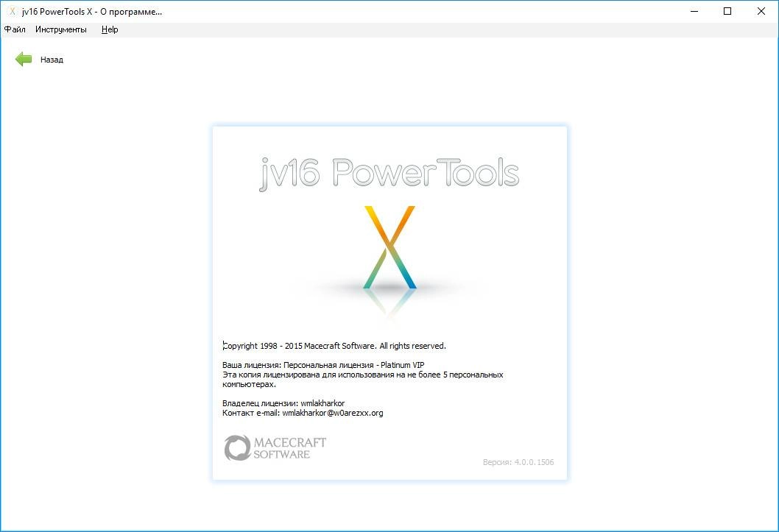Click the 'Владелец лицензии: wmlakharkor' line
Image resolution: width=779 pixels, height=532 pixels.
(283, 403)
